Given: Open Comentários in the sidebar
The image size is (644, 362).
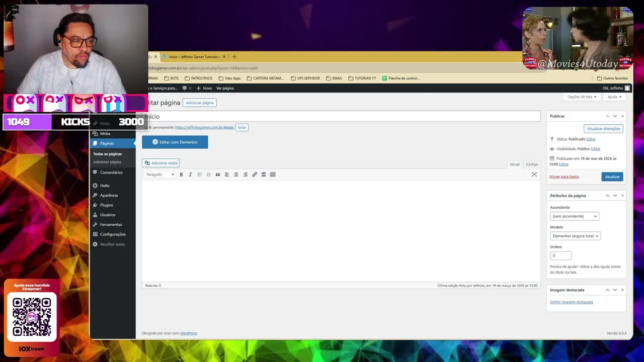Looking at the screenshot, I should point(111,172).
